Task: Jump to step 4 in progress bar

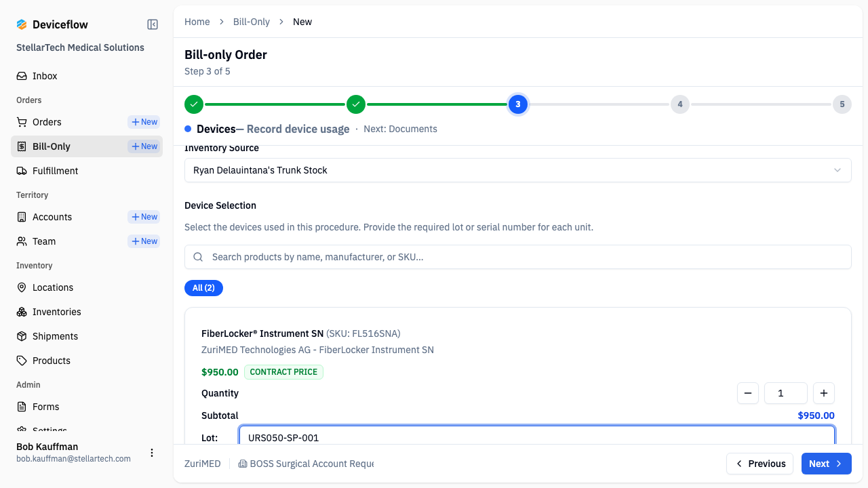Action: pos(679,104)
